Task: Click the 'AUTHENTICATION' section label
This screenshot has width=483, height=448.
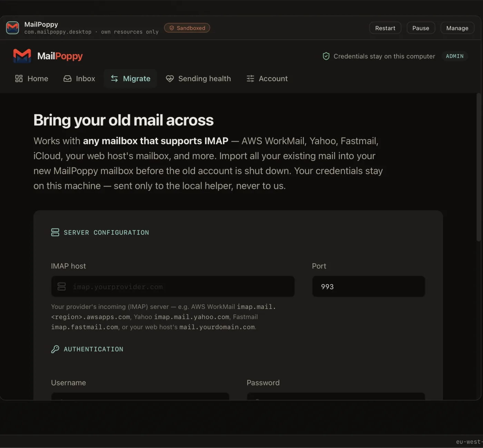Action: pyautogui.click(x=93, y=349)
